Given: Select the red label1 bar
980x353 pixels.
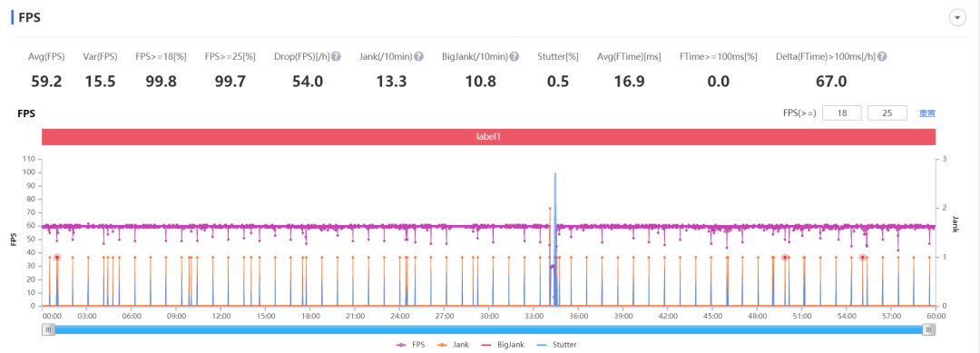Looking at the screenshot, I should point(489,137).
